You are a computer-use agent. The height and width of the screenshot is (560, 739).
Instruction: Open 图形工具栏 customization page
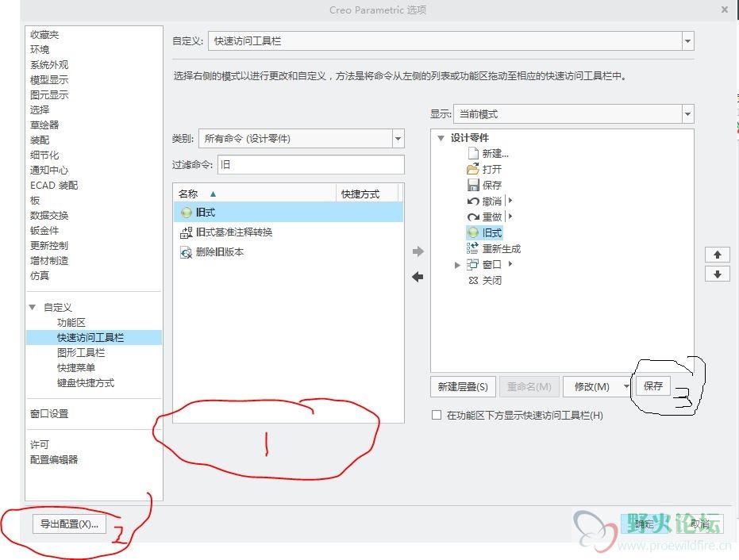81,353
